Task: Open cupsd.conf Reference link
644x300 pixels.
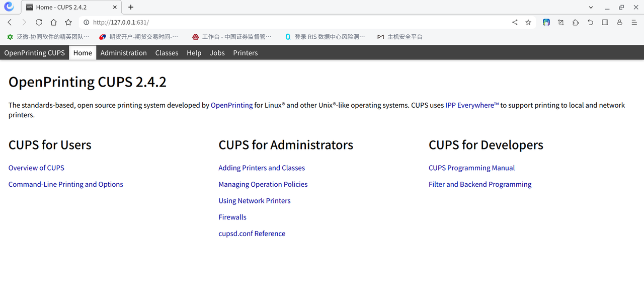Action: coord(252,234)
